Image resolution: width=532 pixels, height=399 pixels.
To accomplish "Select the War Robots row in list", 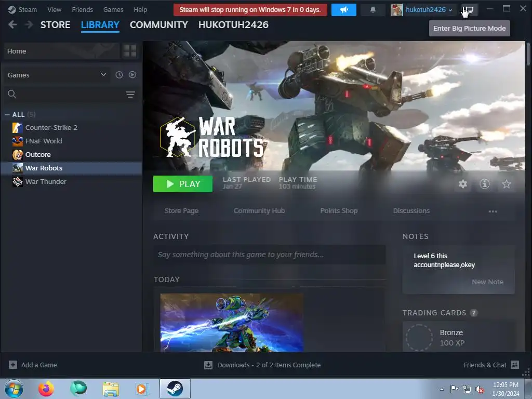I will [x=71, y=168].
